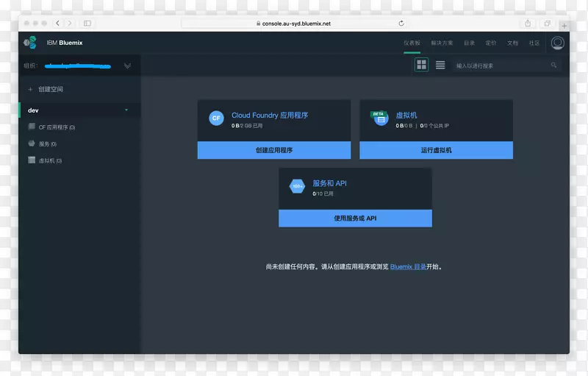Click the 运行虚拟机 button
588x376 pixels.
pos(436,150)
